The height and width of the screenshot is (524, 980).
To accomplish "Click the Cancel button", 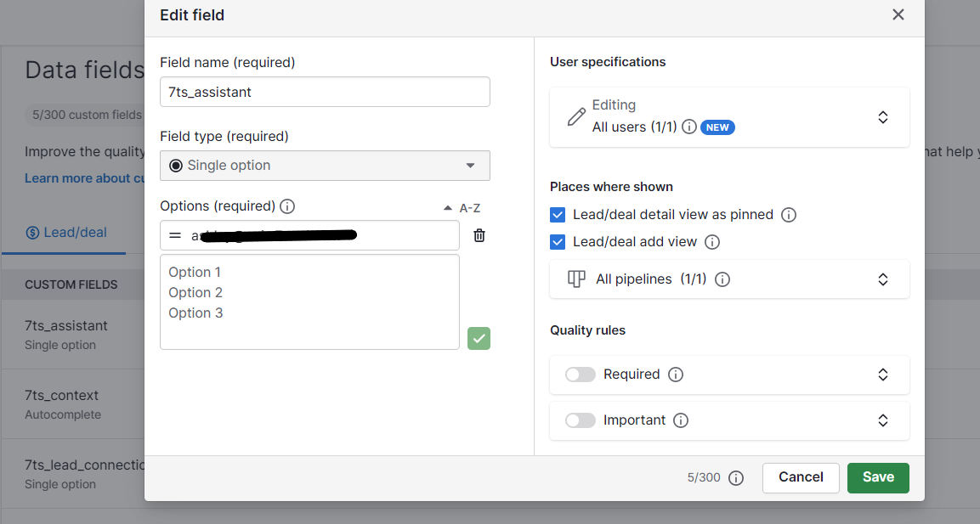I will tap(801, 477).
